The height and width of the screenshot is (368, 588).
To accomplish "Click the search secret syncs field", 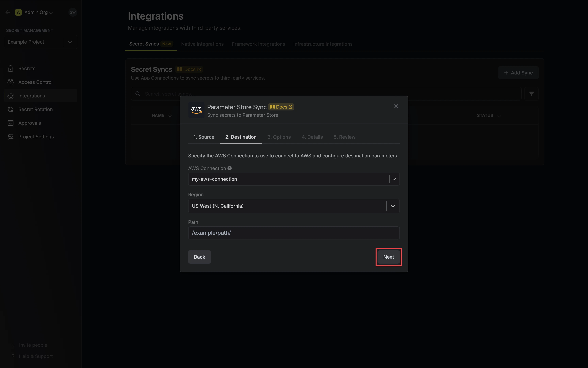I will 326,94.
